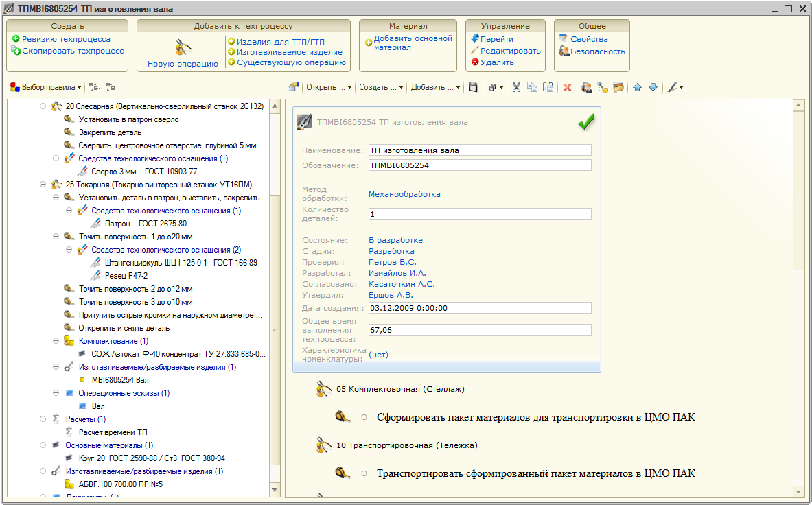Click the Ревизию техпроцесса link

(65, 39)
